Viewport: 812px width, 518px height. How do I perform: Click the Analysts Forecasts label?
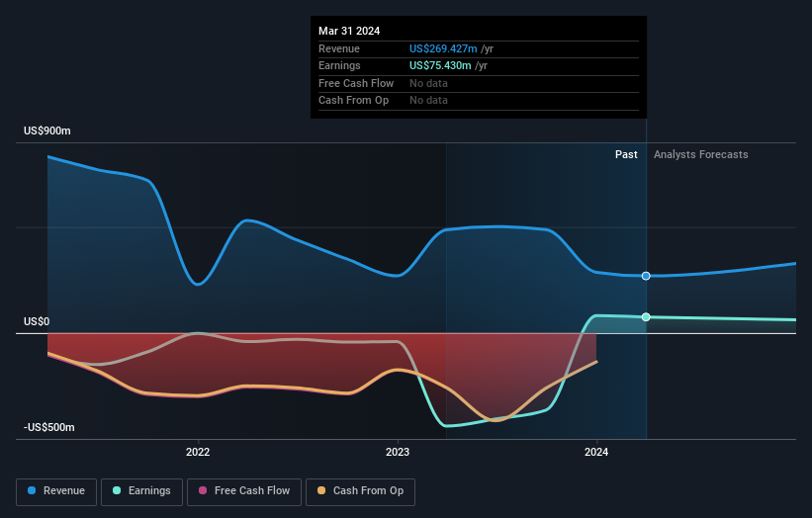pos(700,155)
